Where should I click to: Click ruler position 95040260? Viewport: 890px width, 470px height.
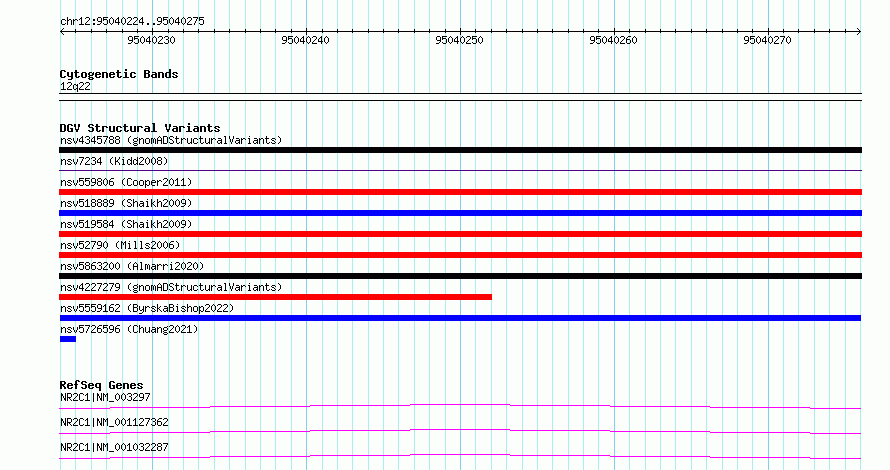613,40
